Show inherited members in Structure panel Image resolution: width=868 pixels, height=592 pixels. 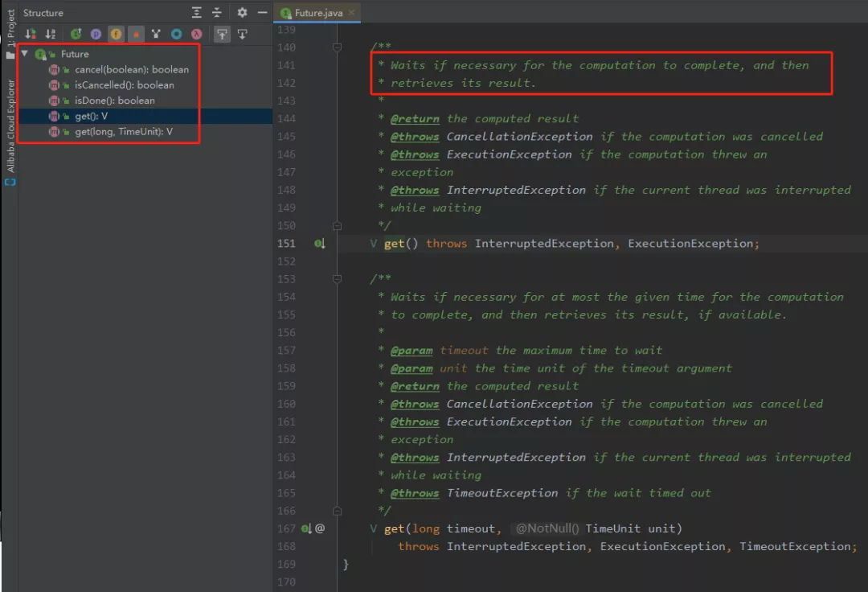76,35
